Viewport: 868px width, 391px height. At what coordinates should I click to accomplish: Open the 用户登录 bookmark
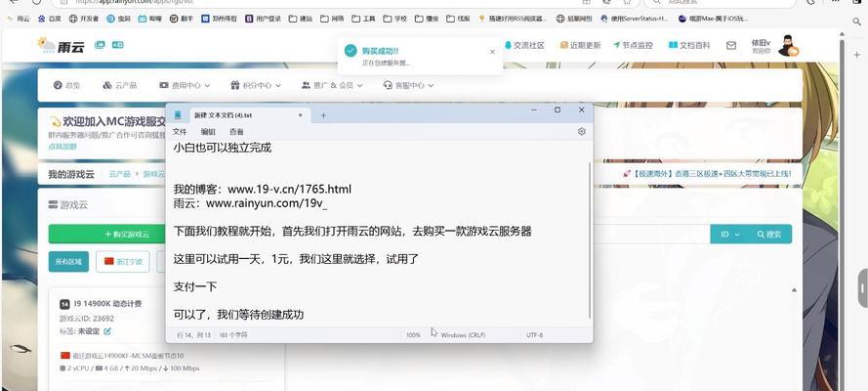coord(263,19)
